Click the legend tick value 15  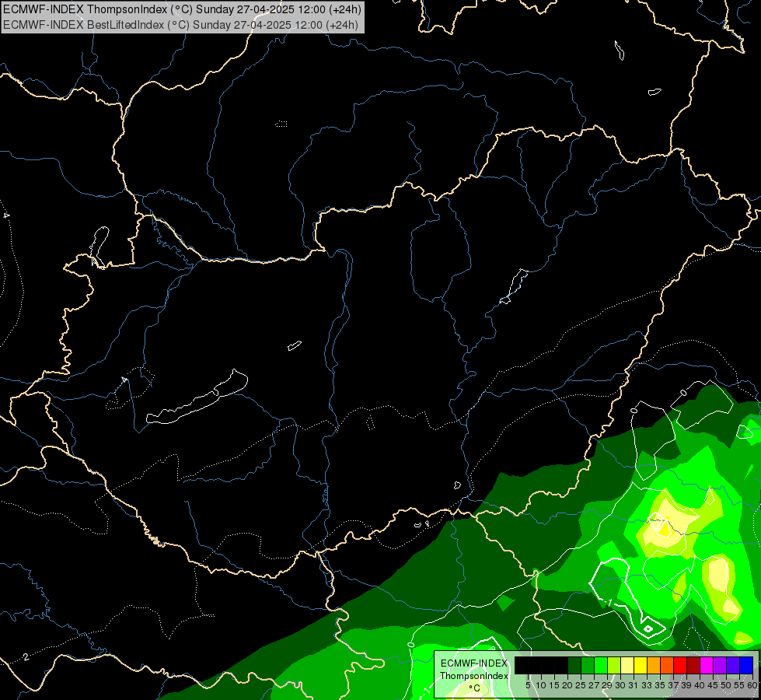[x=554, y=685]
